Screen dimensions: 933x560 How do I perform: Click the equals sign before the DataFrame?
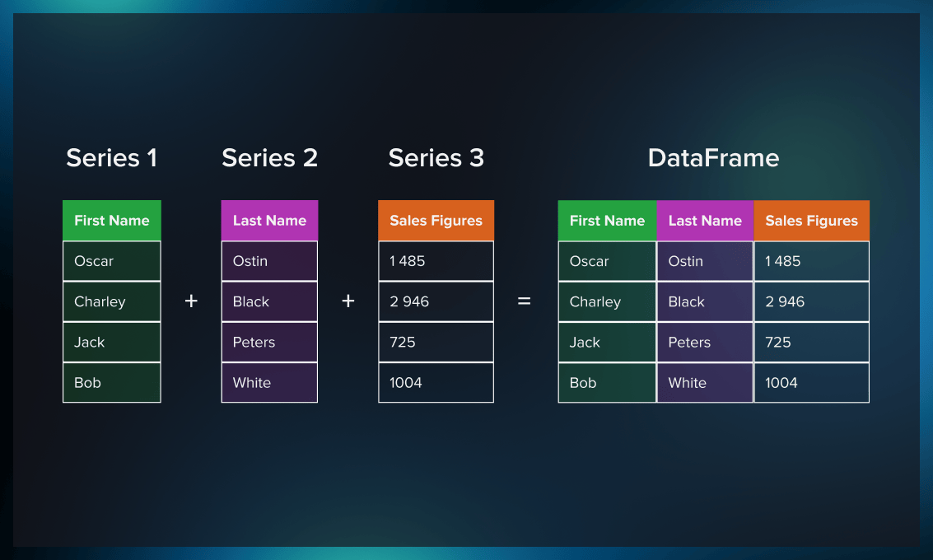525,301
